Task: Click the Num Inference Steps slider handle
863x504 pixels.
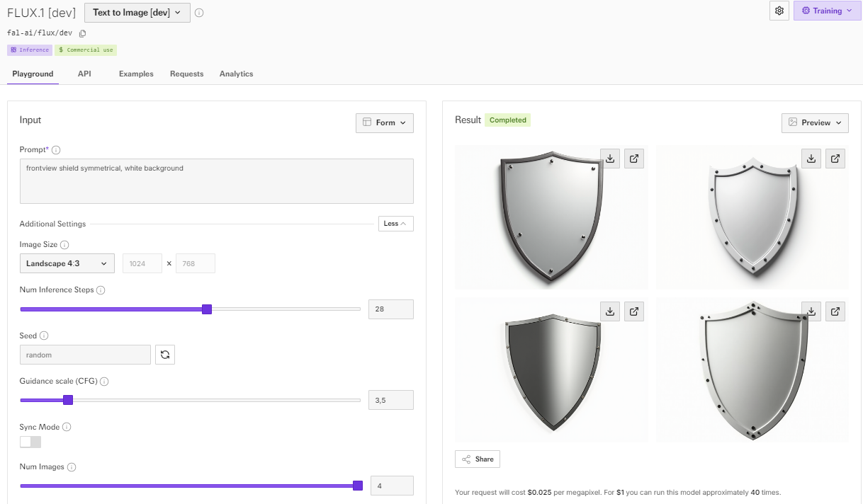Action: [207, 309]
